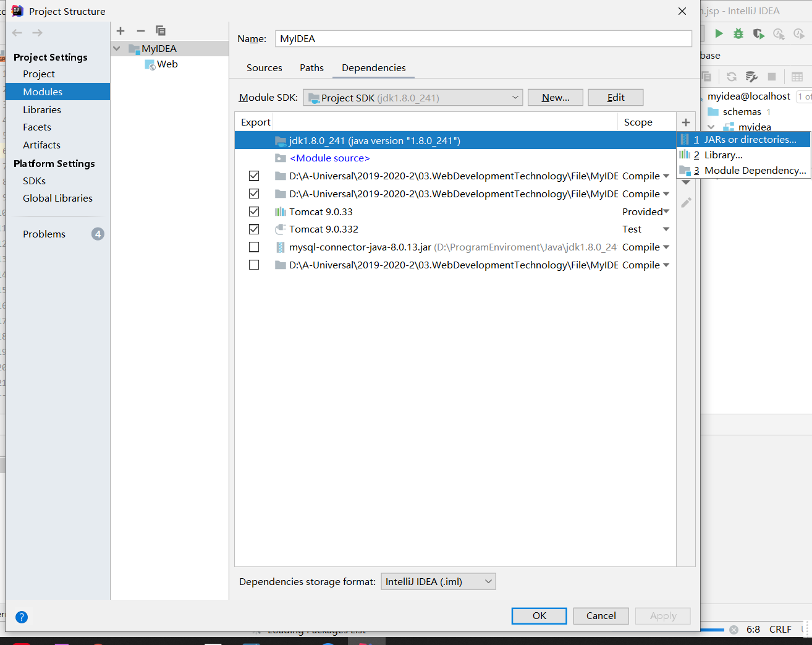
Task: Click the Cancel button
Action: point(601,616)
